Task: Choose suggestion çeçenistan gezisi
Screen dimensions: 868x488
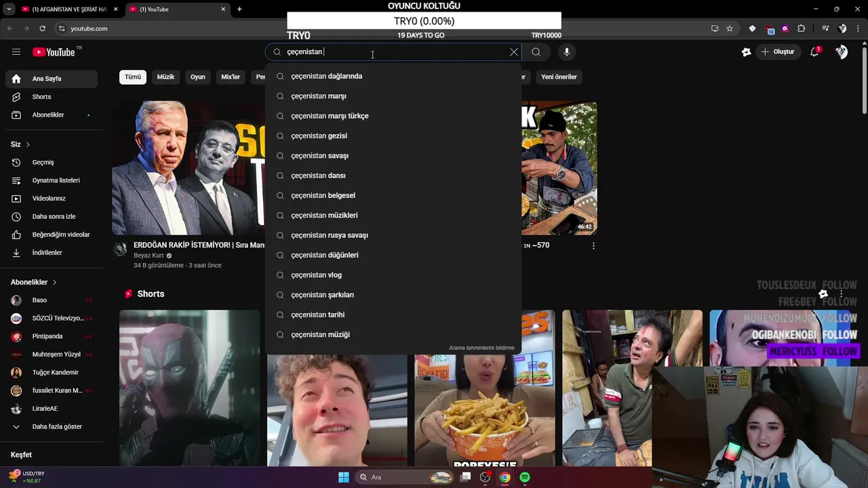Action: (x=393, y=136)
